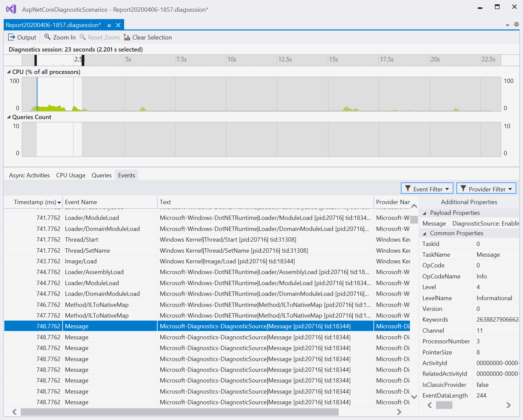Image resolution: width=523 pixels, height=420 pixels.
Task: Open the Queries tab
Action: point(101,175)
